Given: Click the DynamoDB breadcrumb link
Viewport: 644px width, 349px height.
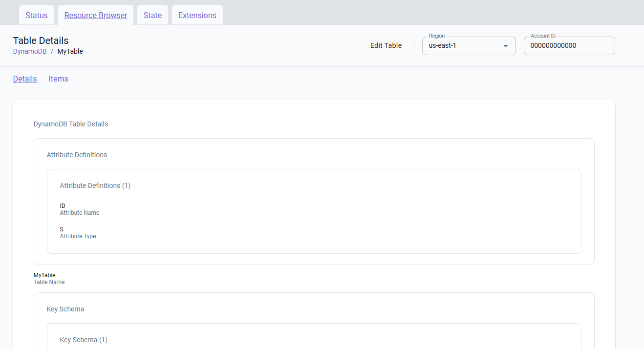Looking at the screenshot, I should tap(30, 51).
